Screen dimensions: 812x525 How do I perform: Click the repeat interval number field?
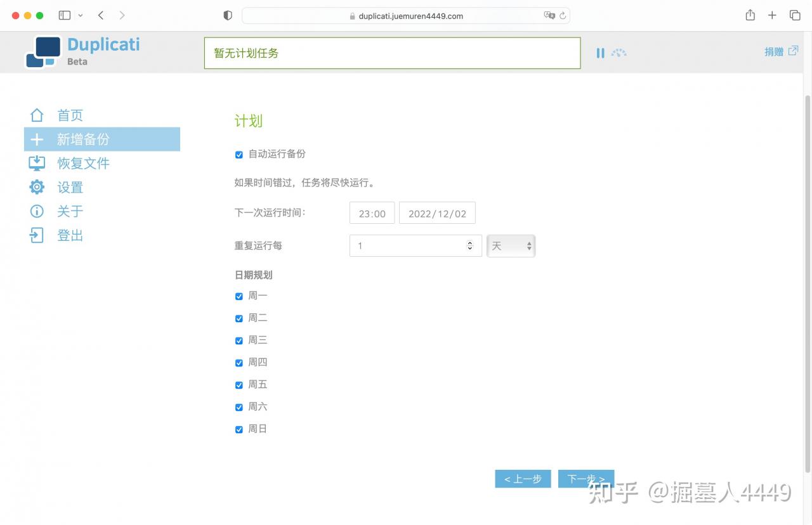(416, 246)
